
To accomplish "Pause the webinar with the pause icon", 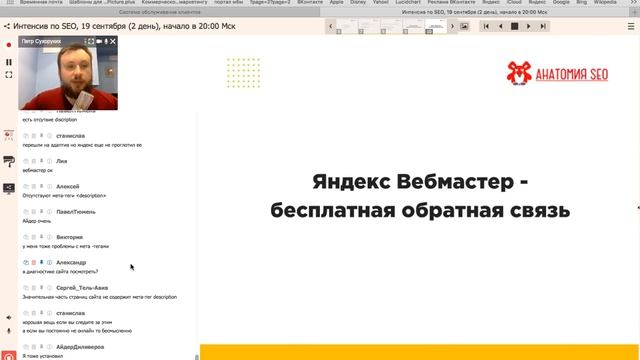I will (9, 62).
